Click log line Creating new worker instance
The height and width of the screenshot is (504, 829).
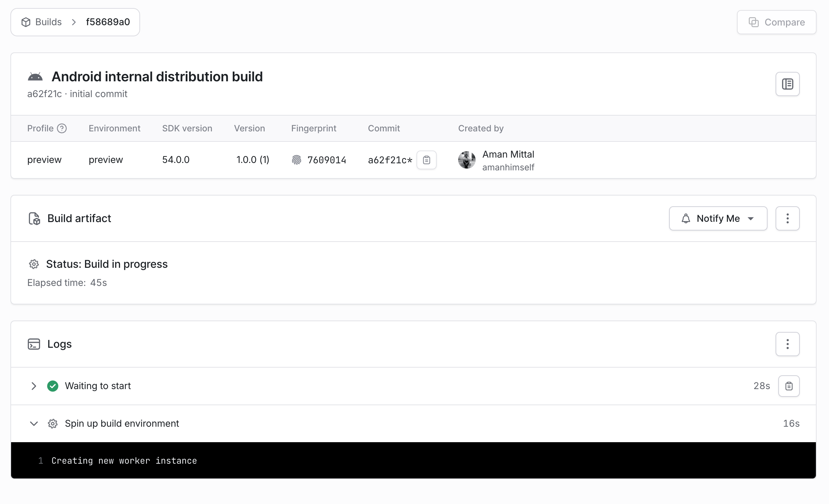pos(124,461)
